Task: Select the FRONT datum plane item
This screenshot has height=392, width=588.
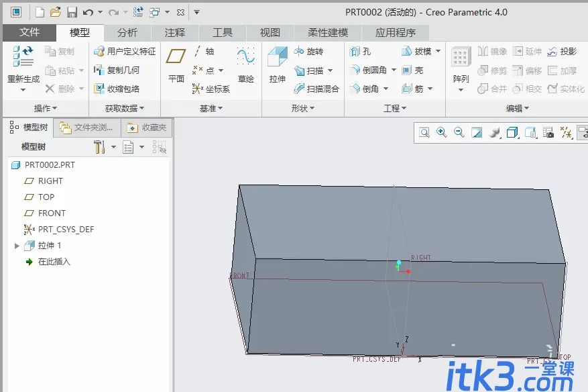Action: point(45,213)
